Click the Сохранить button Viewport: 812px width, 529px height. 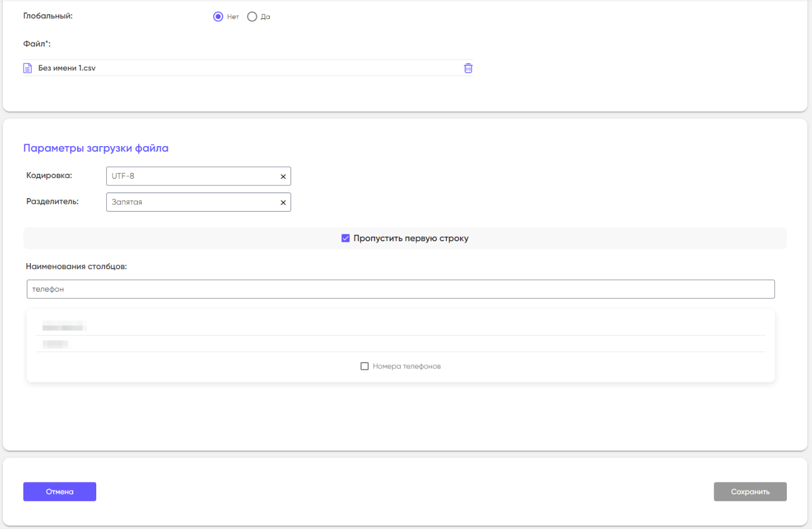[x=750, y=491]
